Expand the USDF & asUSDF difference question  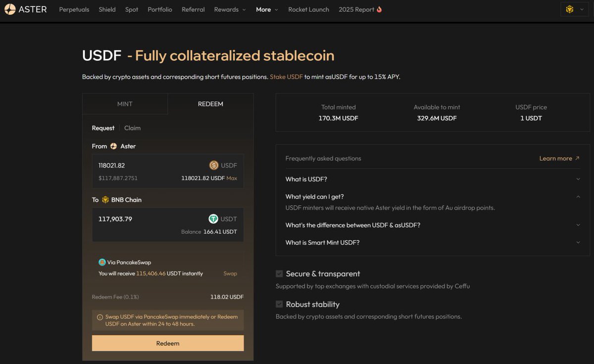[432, 225]
